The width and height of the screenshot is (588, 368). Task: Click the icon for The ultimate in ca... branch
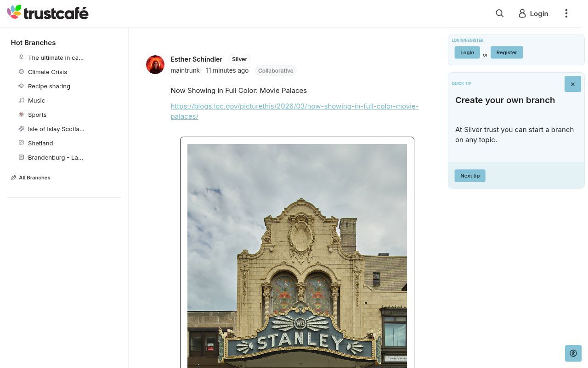21,57
